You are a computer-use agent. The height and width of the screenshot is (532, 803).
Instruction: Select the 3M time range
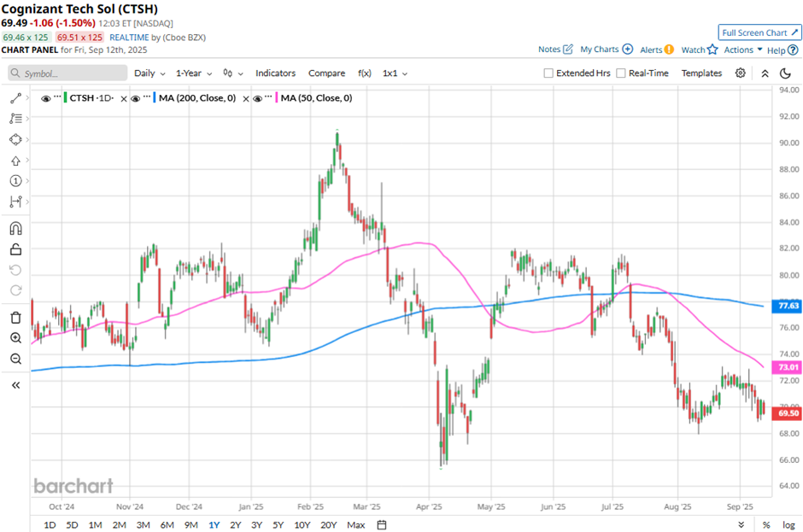[x=143, y=525]
